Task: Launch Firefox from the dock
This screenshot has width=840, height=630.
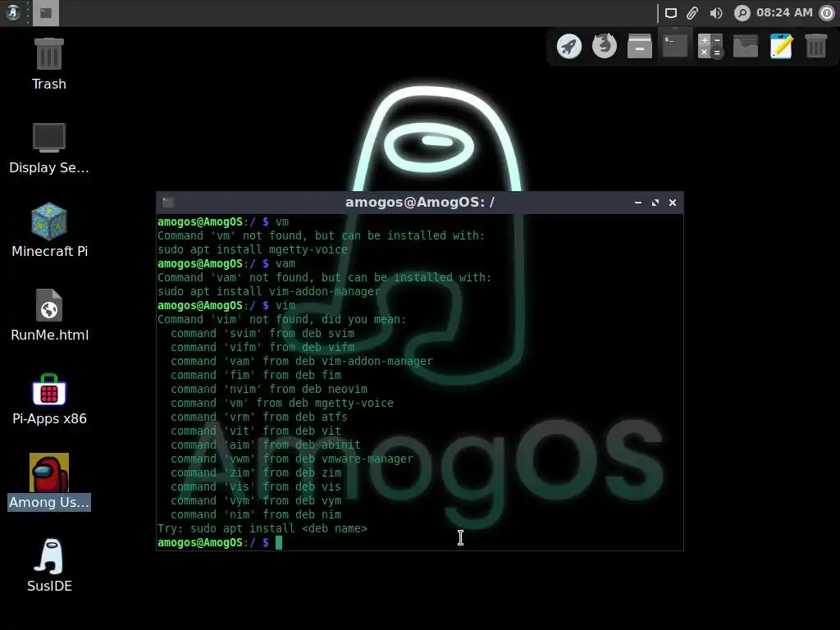Action: coord(605,46)
